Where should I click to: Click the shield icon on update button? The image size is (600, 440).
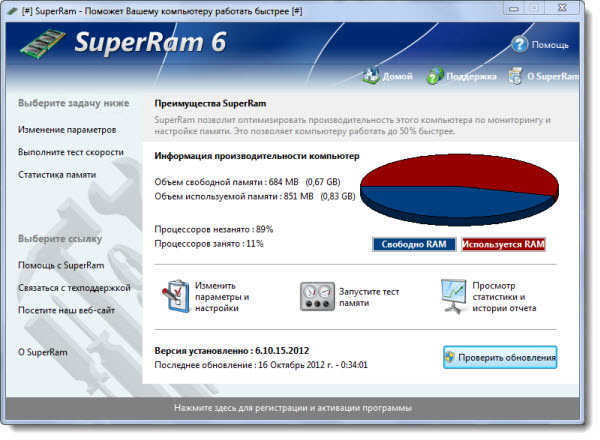(450, 357)
